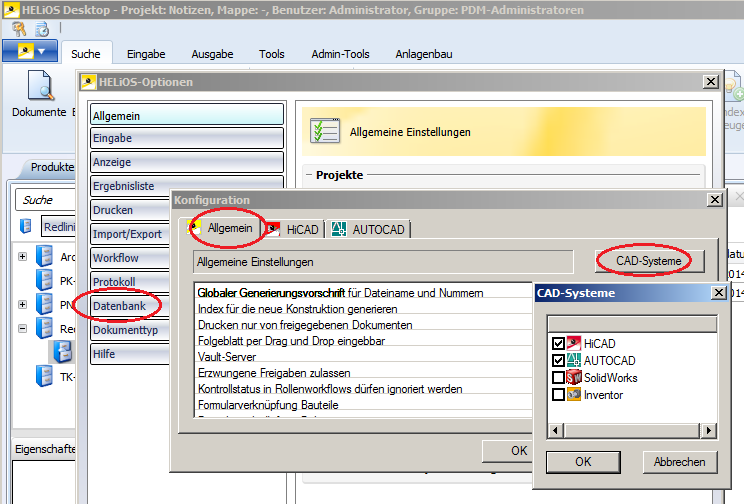Open the Ausgabe ribbon tab

point(212,54)
